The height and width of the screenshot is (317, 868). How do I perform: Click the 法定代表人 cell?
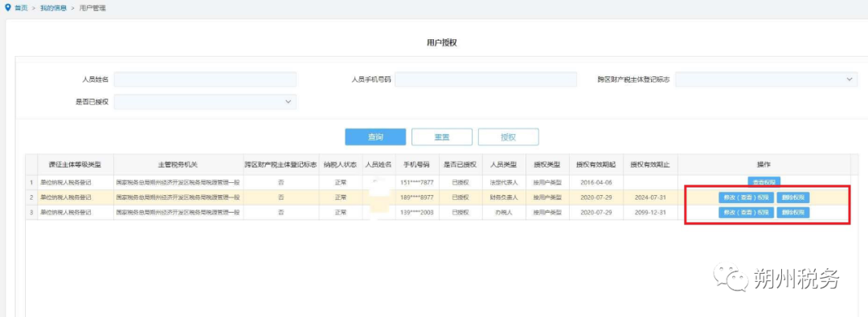(503, 182)
